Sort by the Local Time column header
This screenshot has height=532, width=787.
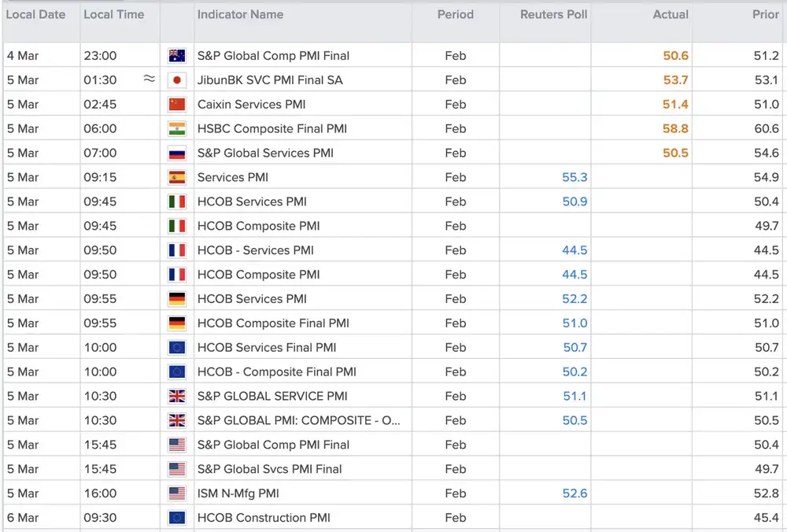114,14
